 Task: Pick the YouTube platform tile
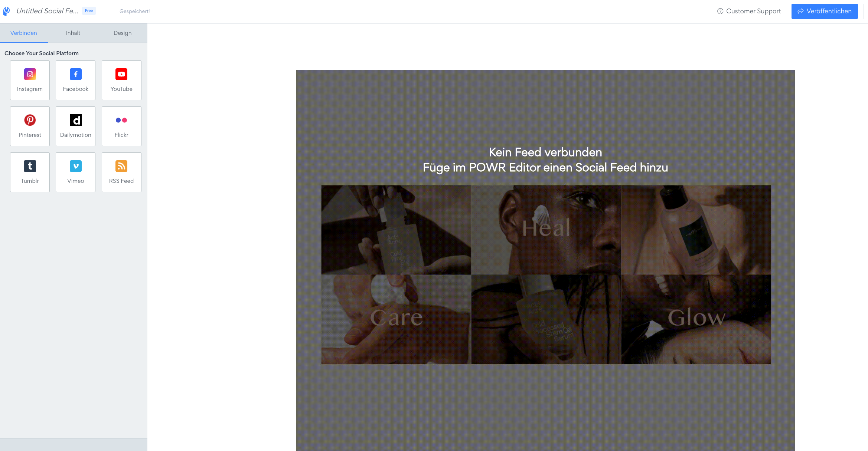(121, 80)
